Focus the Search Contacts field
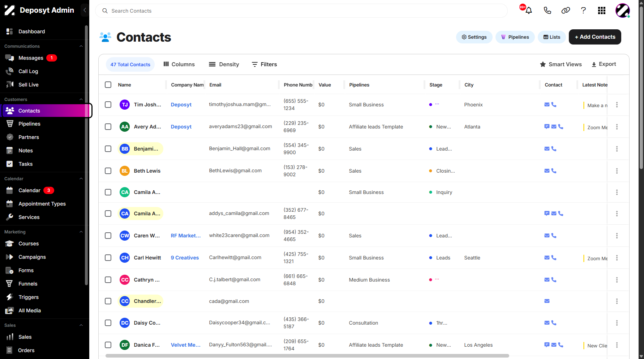 (x=301, y=11)
